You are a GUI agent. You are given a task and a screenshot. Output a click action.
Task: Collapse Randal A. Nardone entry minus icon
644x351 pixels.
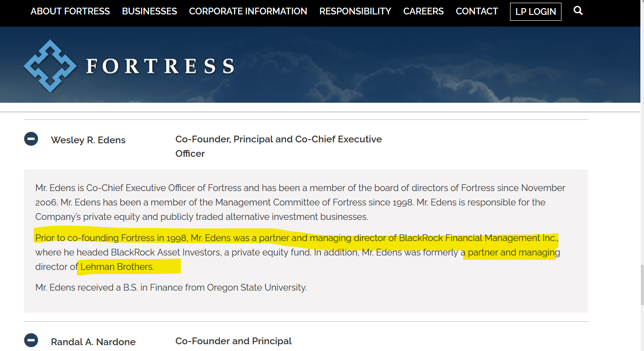tap(31, 340)
